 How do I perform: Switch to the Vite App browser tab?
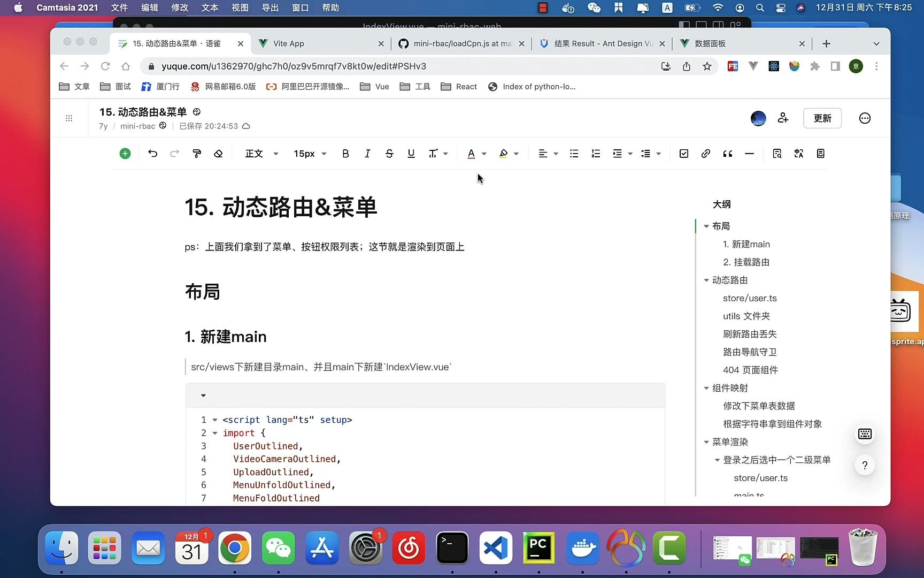click(289, 43)
